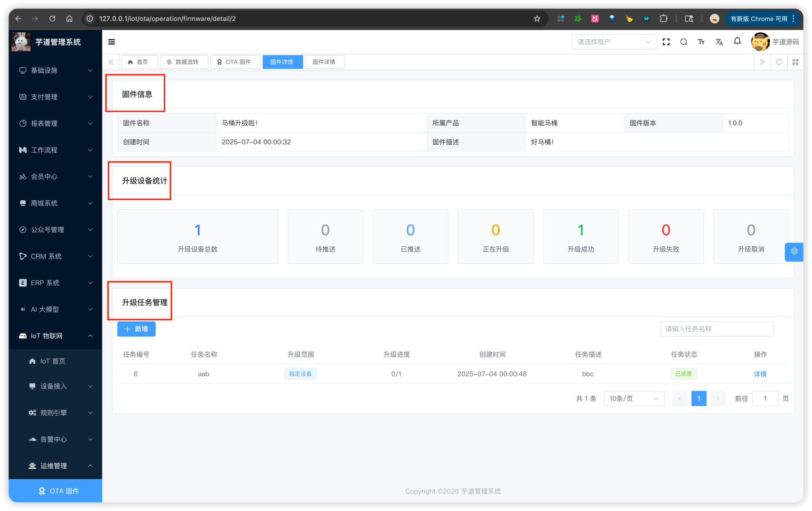This screenshot has height=511, width=812.
Task: Switch to the 数据流转 tab
Action: click(x=184, y=62)
